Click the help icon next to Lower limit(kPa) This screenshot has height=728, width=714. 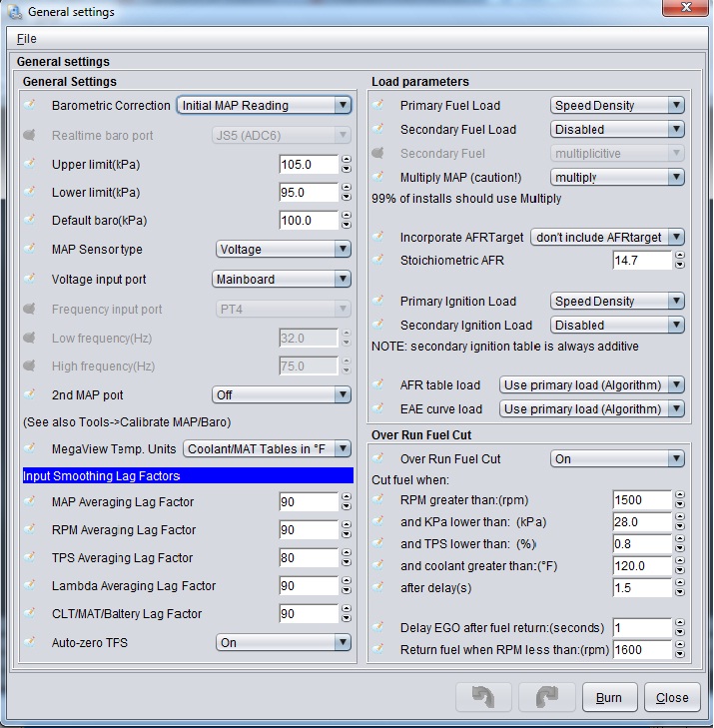[30, 192]
